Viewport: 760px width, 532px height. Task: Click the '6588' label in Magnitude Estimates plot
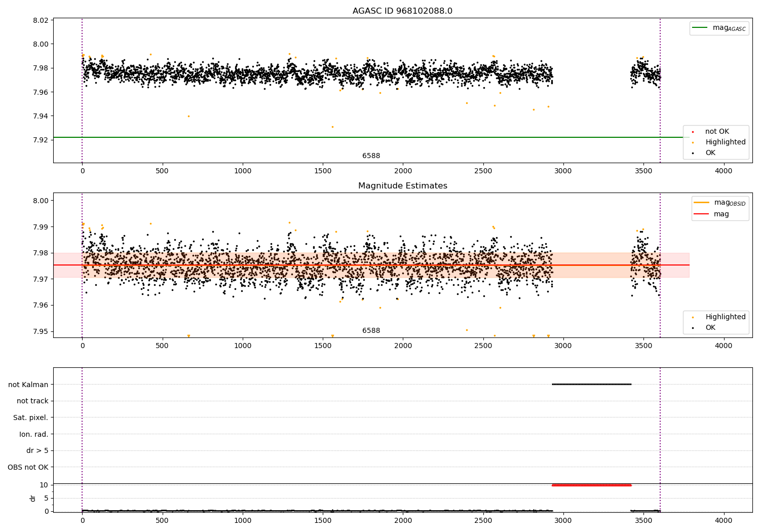point(371,331)
